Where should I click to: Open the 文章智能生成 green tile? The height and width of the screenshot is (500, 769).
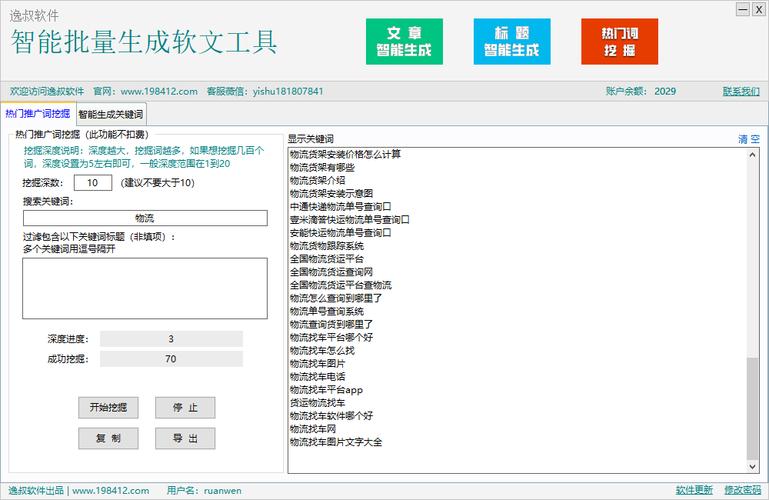(x=404, y=42)
